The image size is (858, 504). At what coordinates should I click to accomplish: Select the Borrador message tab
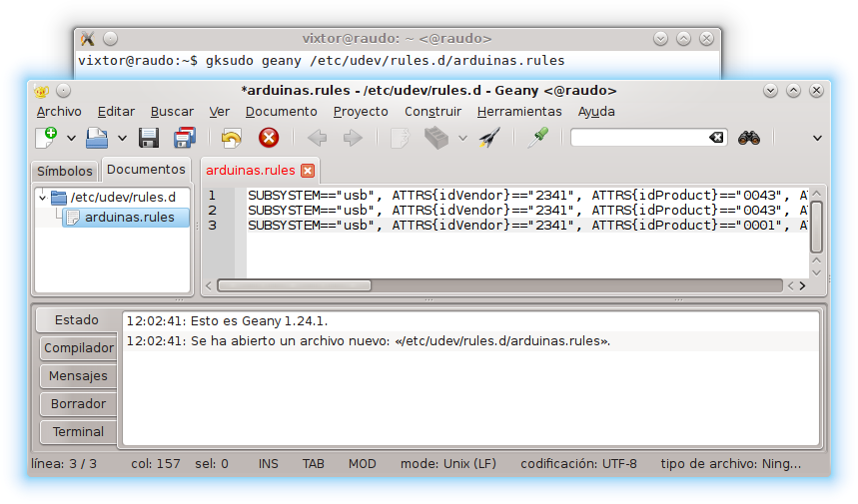[78, 404]
